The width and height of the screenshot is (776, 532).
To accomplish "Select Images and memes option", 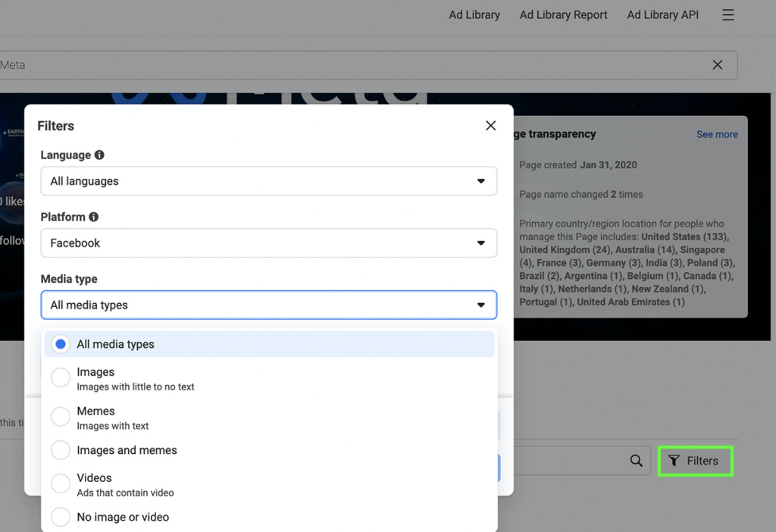I will pos(61,450).
